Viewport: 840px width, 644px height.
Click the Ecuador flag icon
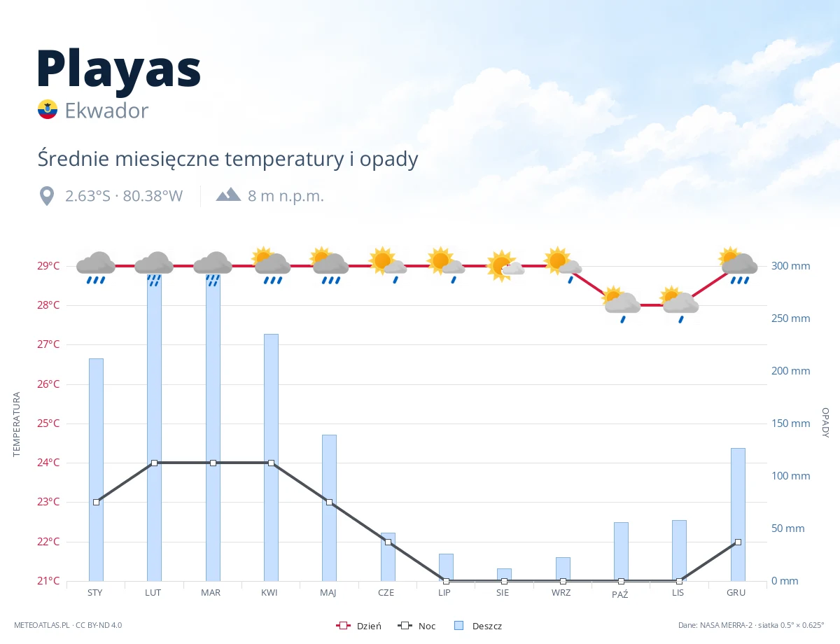tap(48, 109)
